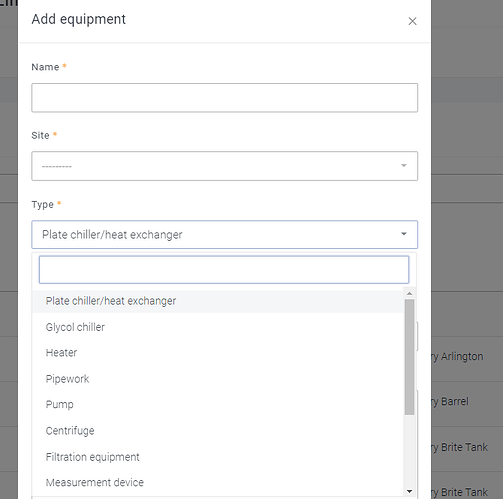Click Arlington text in background table

pos(462,357)
